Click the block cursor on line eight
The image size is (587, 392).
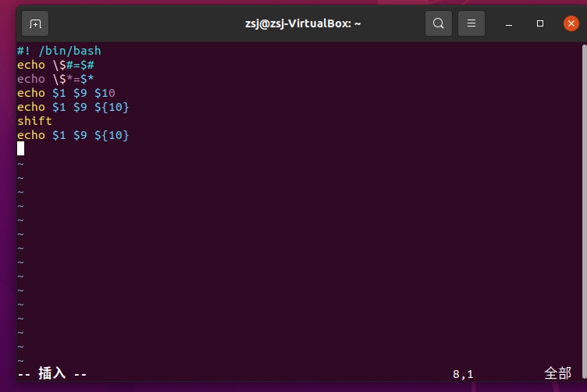[x=21, y=148]
